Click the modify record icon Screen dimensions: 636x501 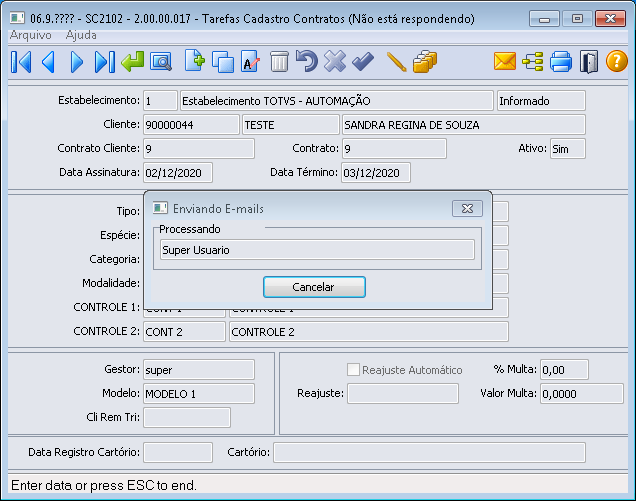250,61
